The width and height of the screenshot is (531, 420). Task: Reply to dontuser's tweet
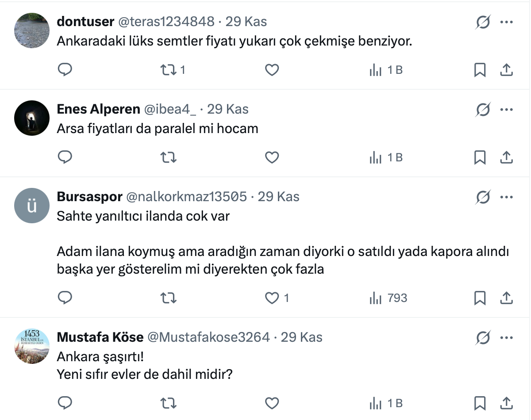[65, 70]
